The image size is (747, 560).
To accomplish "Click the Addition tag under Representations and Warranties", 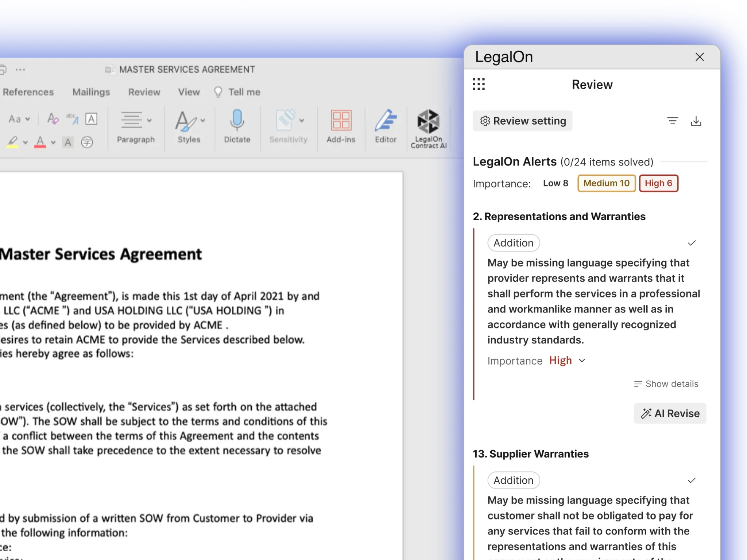I will pos(514,243).
